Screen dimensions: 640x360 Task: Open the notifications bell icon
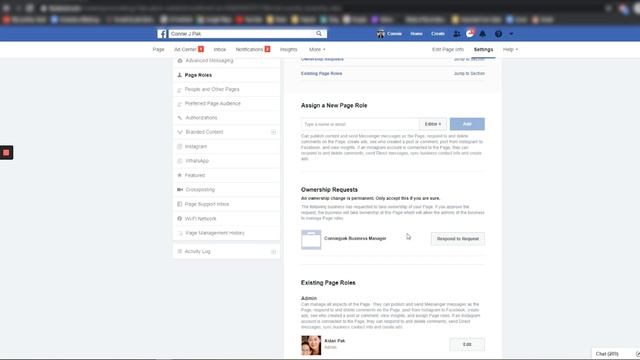[483, 34]
